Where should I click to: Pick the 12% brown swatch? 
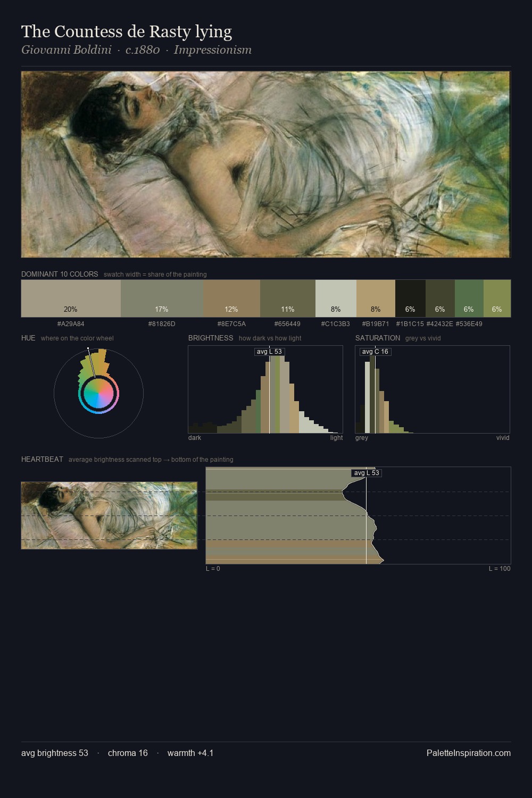[231, 298]
